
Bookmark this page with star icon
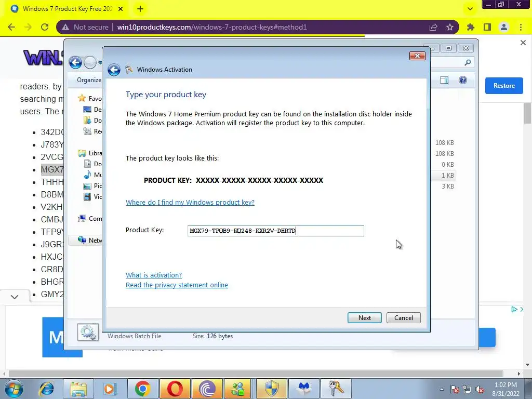pyautogui.click(x=450, y=27)
